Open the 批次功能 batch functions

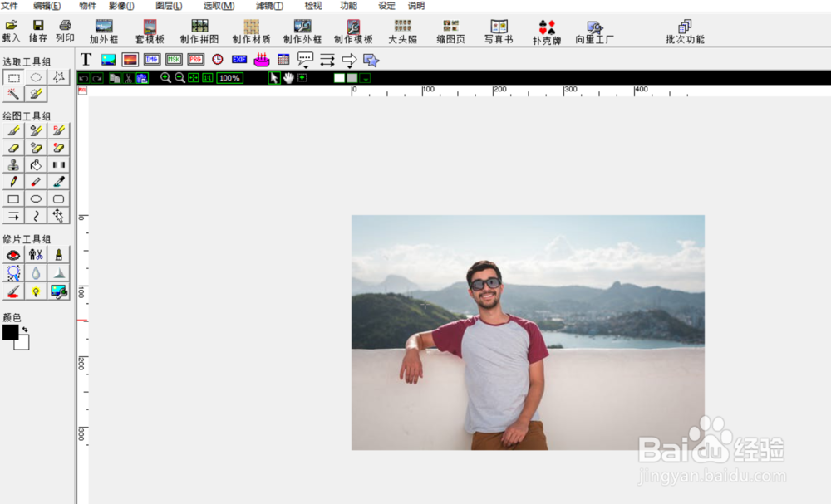click(x=686, y=32)
